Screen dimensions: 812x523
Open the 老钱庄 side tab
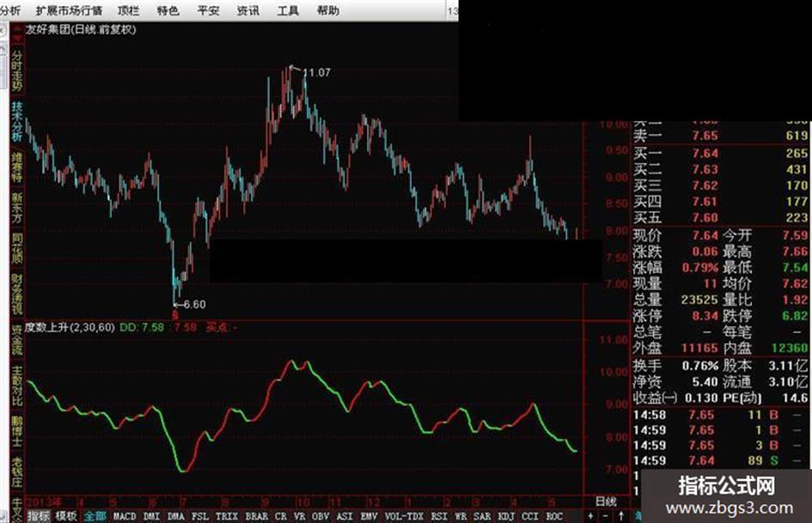tap(17, 471)
